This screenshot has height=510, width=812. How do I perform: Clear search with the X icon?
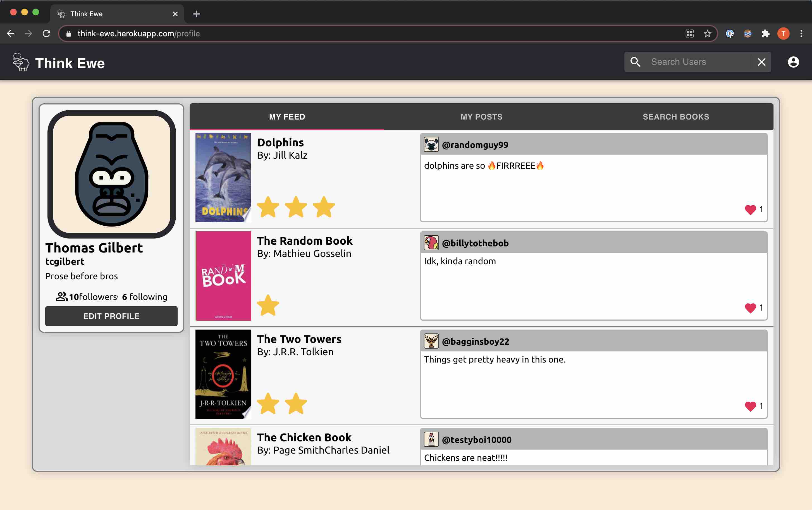(761, 62)
